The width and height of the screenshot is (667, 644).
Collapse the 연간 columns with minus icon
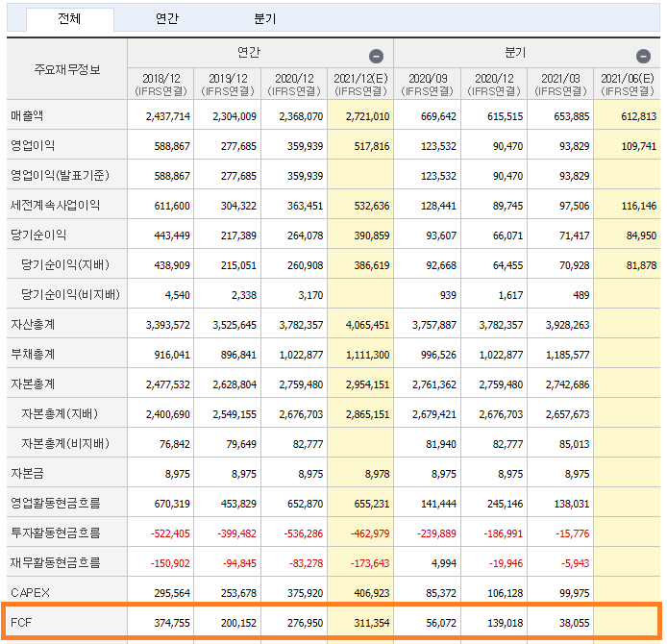(x=376, y=56)
